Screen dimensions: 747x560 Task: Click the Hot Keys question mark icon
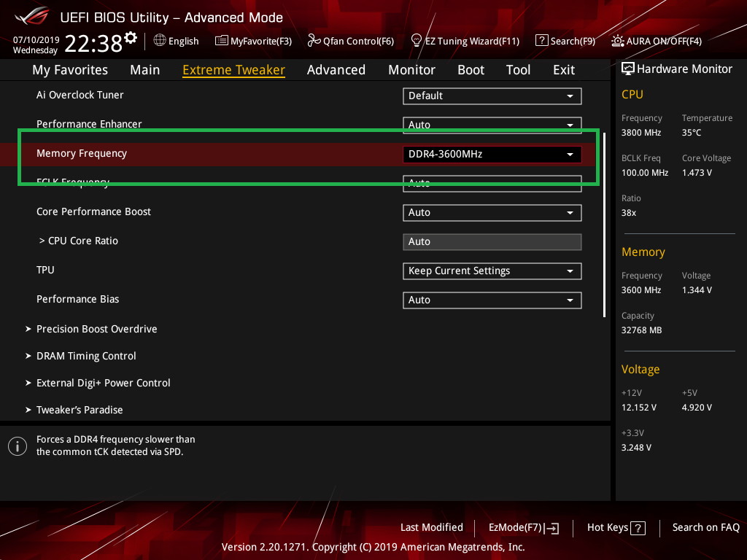638,528
